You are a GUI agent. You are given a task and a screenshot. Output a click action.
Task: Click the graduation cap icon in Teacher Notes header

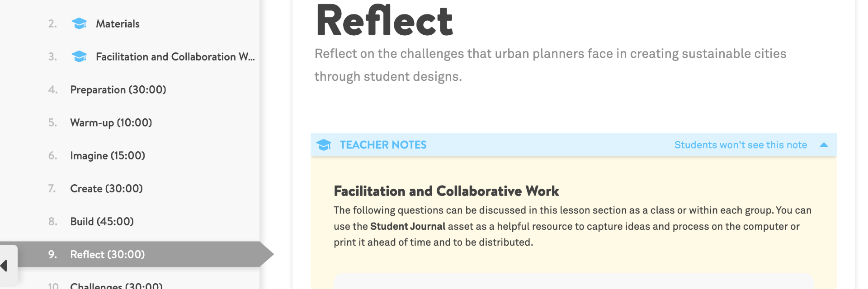(324, 145)
